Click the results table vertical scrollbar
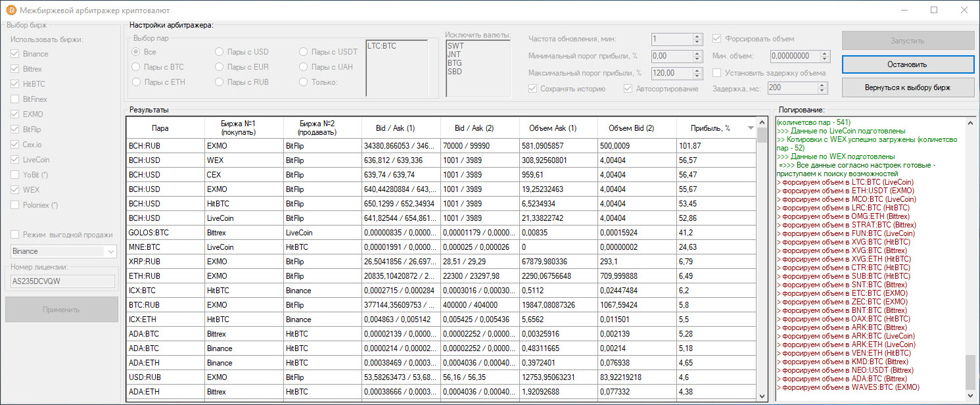The height and width of the screenshot is (405, 980). click(762, 260)
